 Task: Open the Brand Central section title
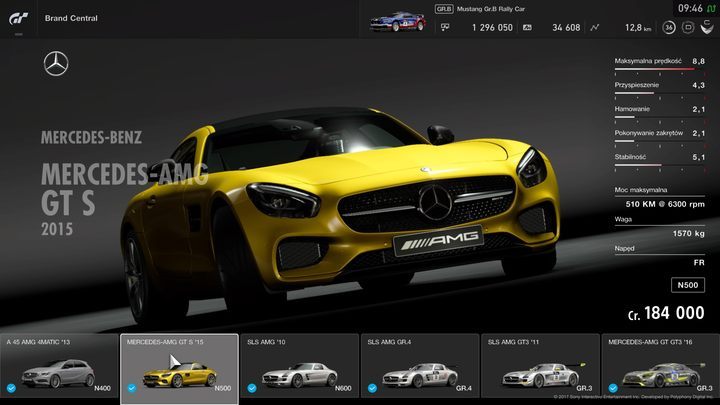click(x=71, y=18)
